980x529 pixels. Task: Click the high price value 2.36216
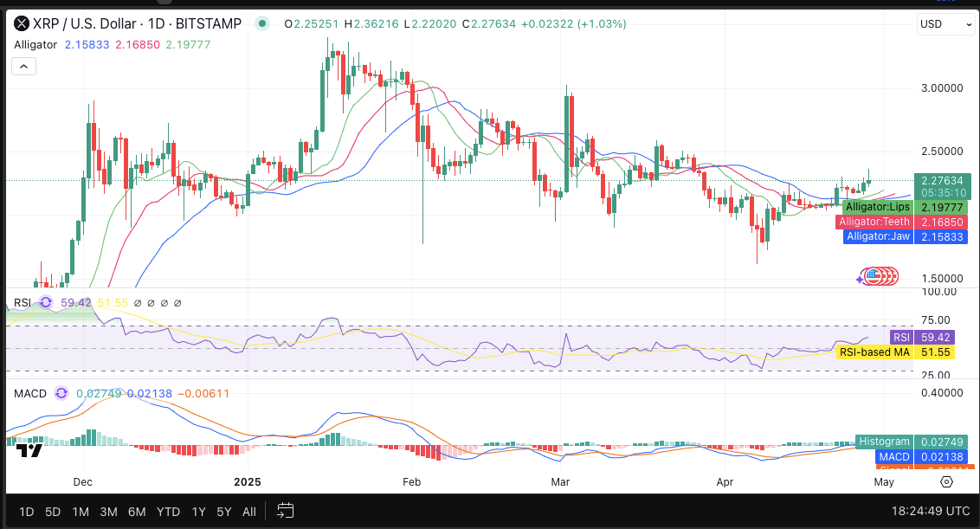pos(377,23)
